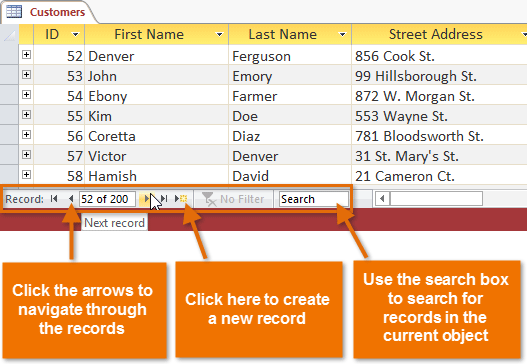Create a new blank record button
The height and width of the screenshot is (364, 527).
[181, 199]
